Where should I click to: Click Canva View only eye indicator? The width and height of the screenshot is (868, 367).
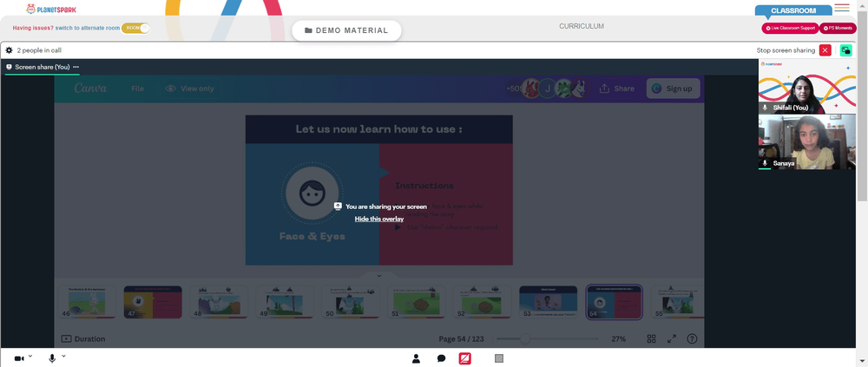click(x=189, y=88)
